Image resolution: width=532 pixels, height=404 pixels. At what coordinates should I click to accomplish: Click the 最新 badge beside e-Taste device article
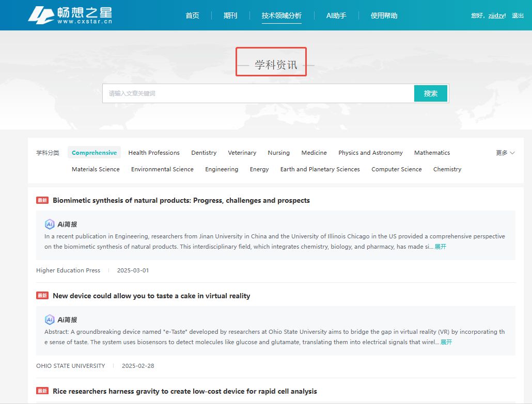coord(42,296)
